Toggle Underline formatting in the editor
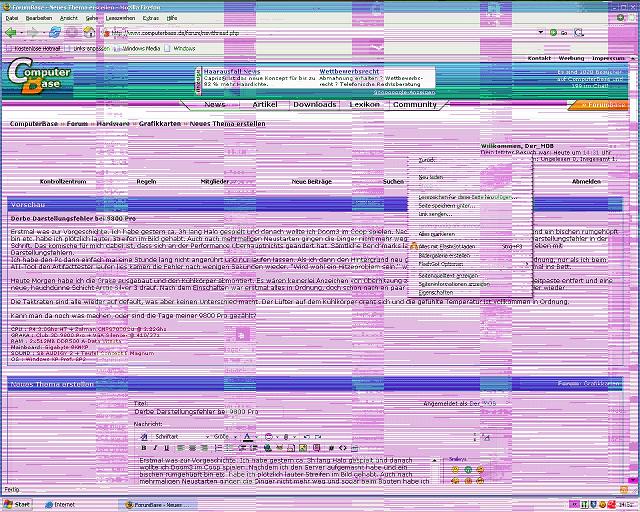This screenshot has width=640, height=512. click(x=167, y=448)
